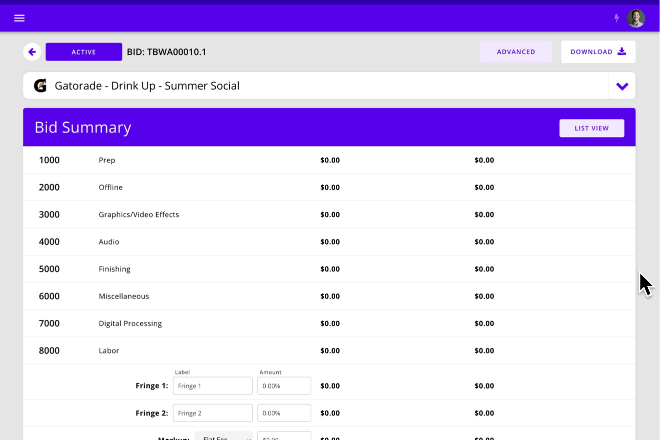Go back using the arrow button
The height and width of the screenshot is (440, 660).
(32, 52)
